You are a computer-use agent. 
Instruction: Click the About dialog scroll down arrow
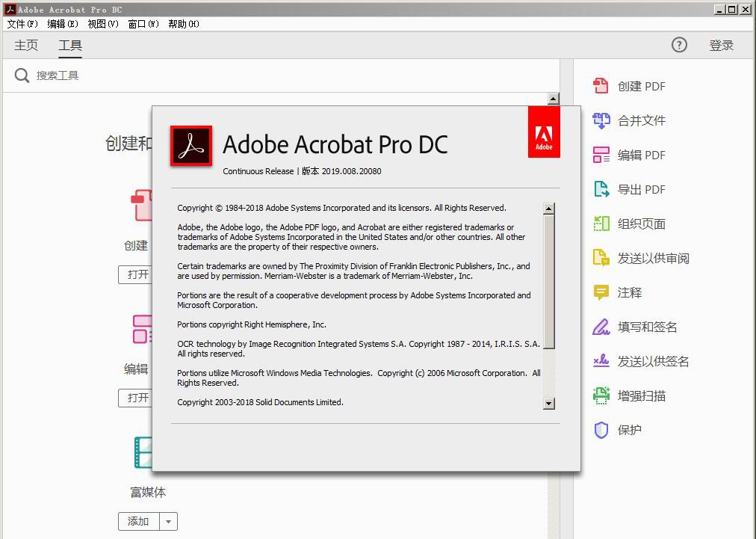pyautogui.click(x=548, y=404)
